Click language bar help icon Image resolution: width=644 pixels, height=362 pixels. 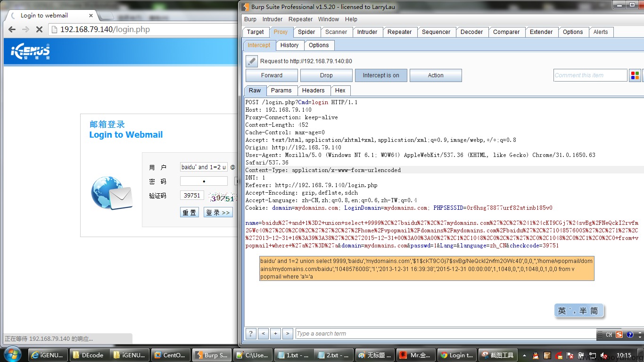pyautogui.click(x=630, y=335)
